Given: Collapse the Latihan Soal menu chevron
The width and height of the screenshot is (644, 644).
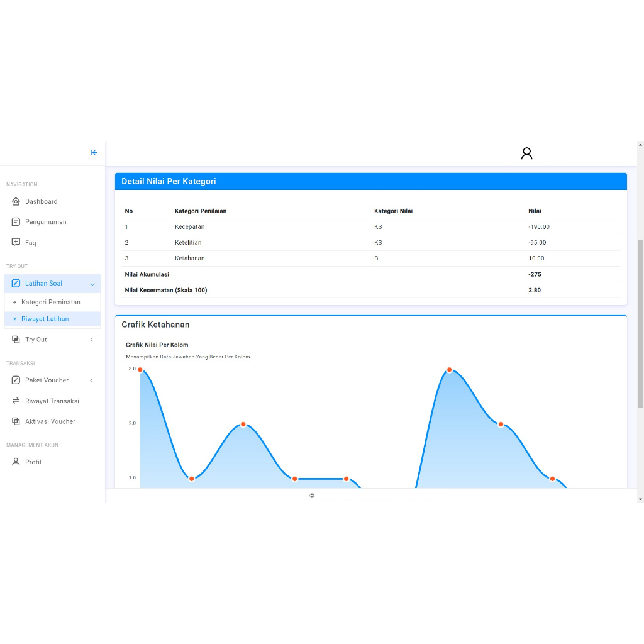Looking at the screenshot, I should tap(92, 284).
